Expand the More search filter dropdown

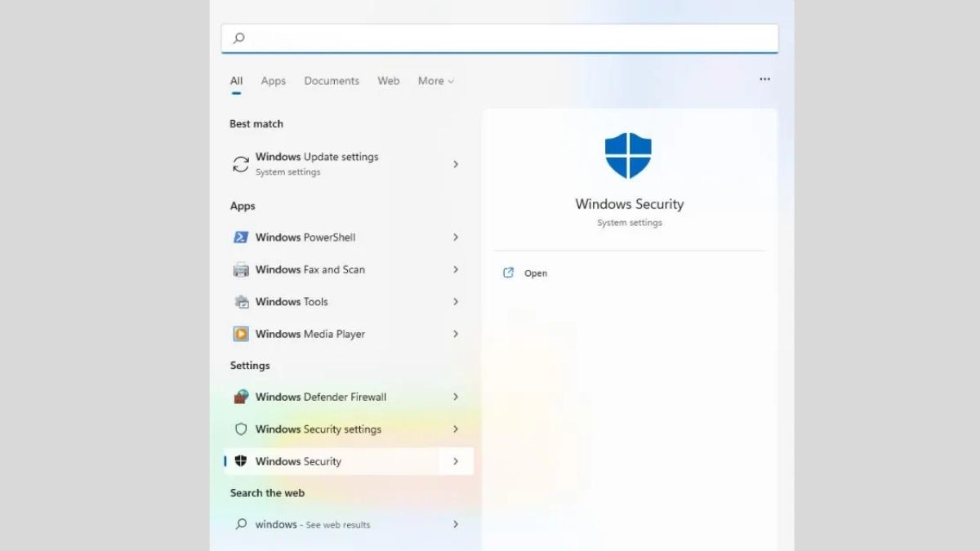[x=435, y=81]
